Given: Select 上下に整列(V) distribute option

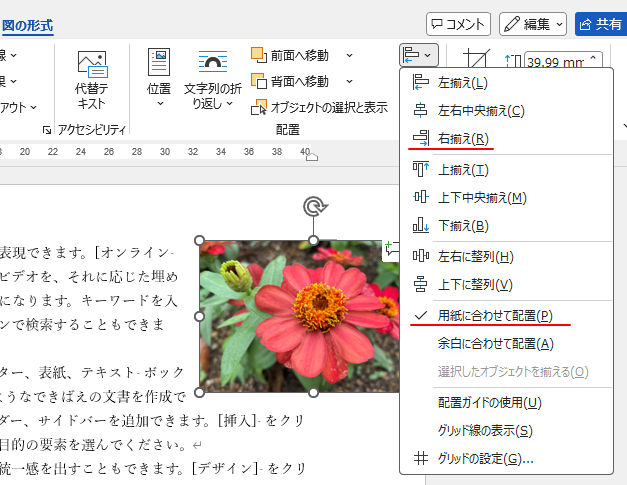Looking at the screenshot, I should [506, 285].
